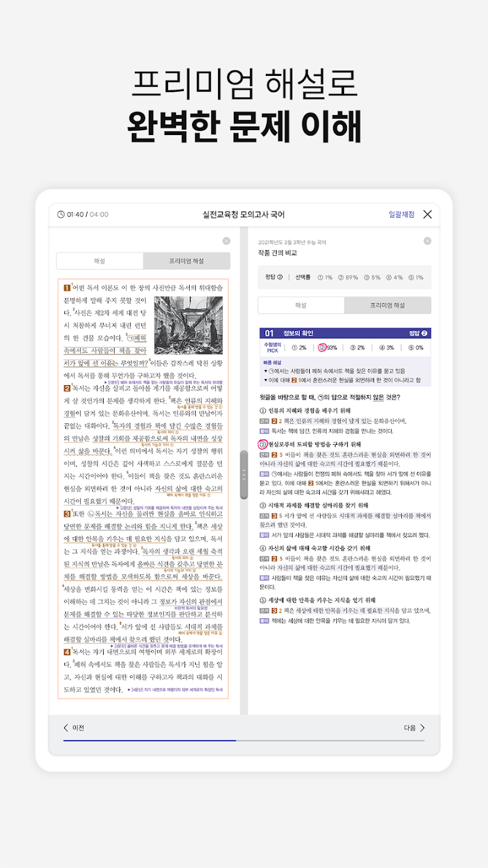Image resolution: width=488 pixels, height=868 pixels.
Task: Close the exam with the top-right X
Action: pos(427,214)
